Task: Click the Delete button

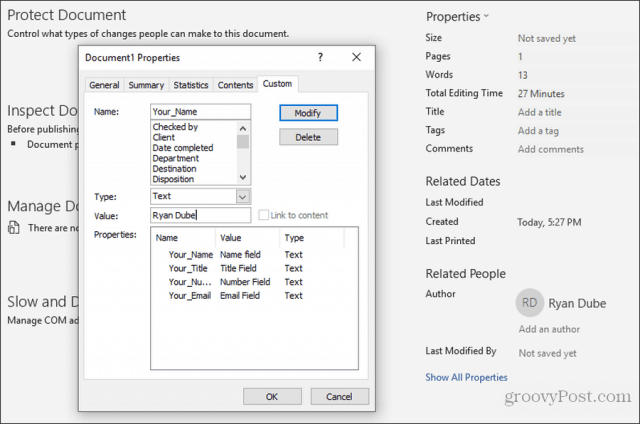Action: coord(308,137)
